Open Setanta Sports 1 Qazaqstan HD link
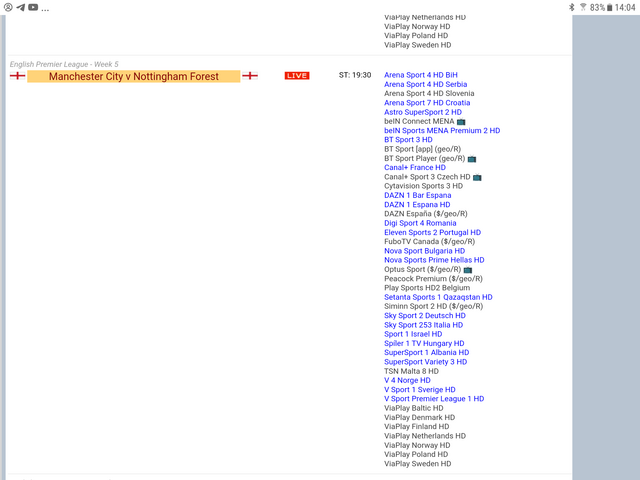Screen dimensions: 640x480 (438, 297)
